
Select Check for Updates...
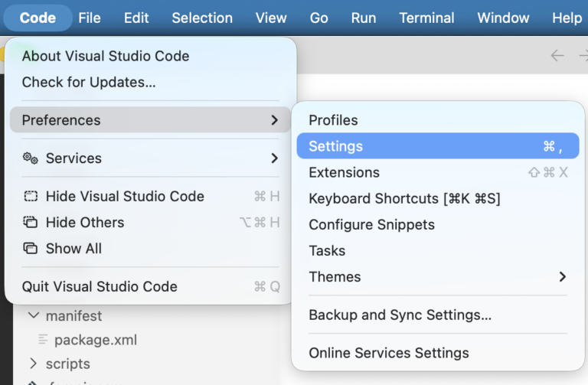(150, 82)
